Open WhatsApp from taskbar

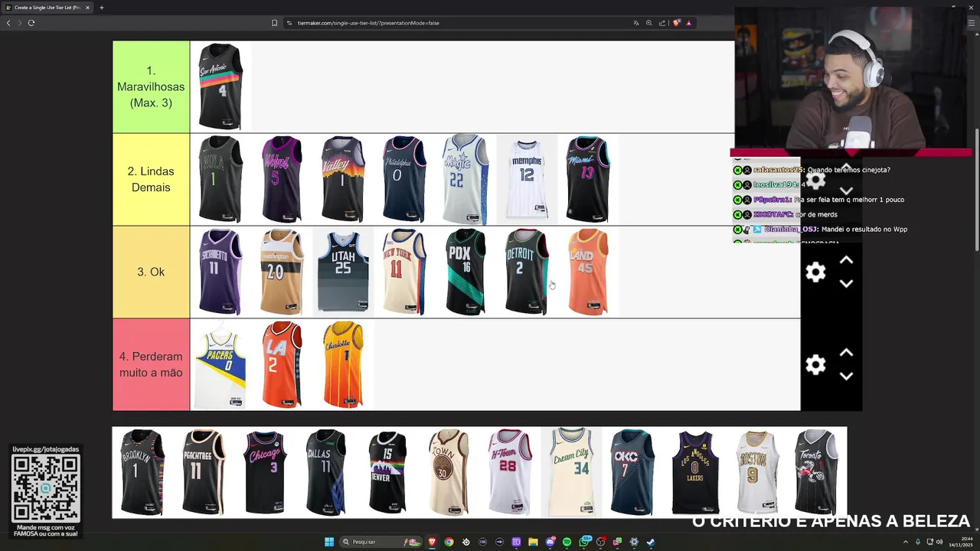[585, 542]
